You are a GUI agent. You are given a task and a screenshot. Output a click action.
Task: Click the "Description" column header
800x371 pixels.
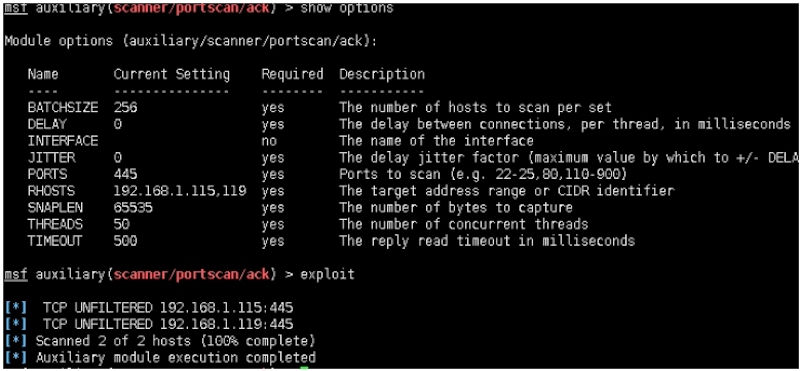[382, 75]
